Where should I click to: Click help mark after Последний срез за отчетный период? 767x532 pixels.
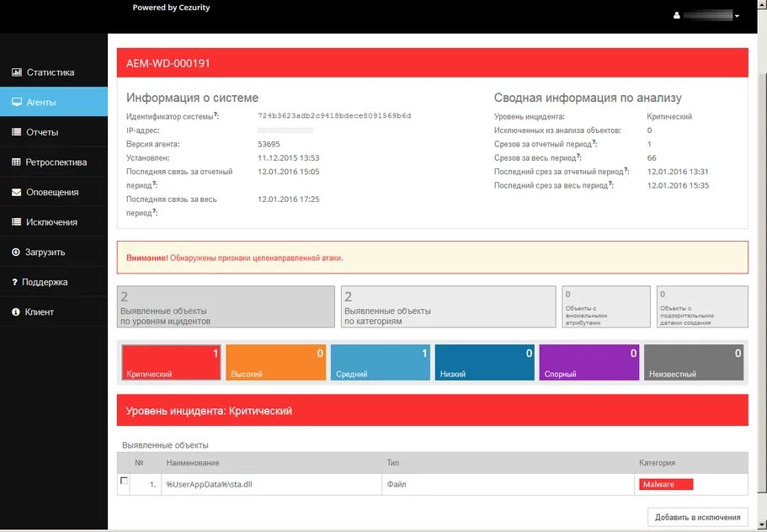[626, 170]
